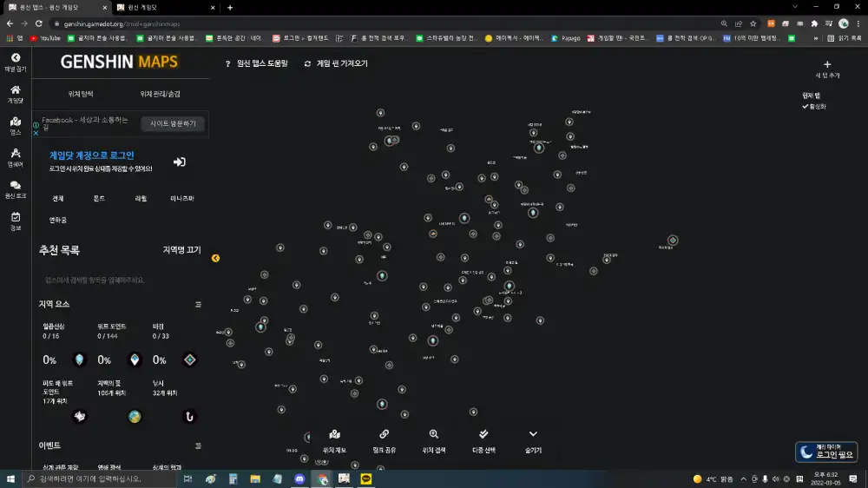This screenshot has width=868, height=488.
Task: Expand the 이벤트 section menu
Action: coord(198,445)
